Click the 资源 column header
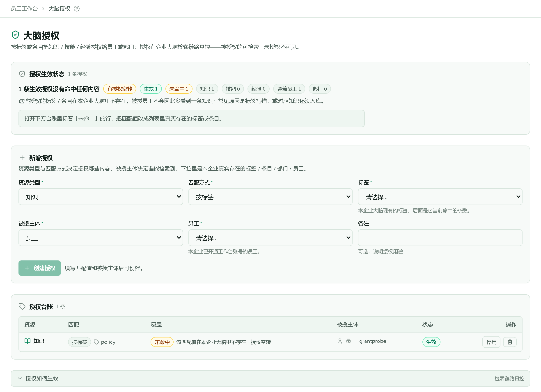 (x=30, y=324)
